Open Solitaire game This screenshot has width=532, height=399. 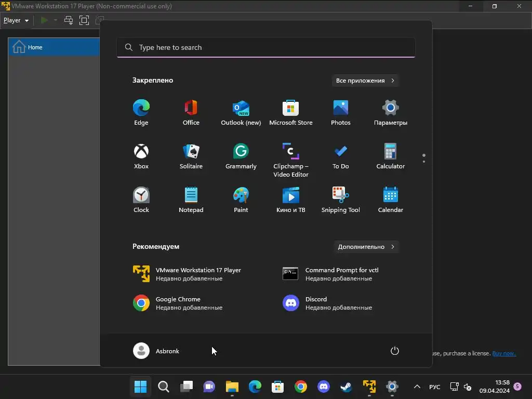(191, 156)
